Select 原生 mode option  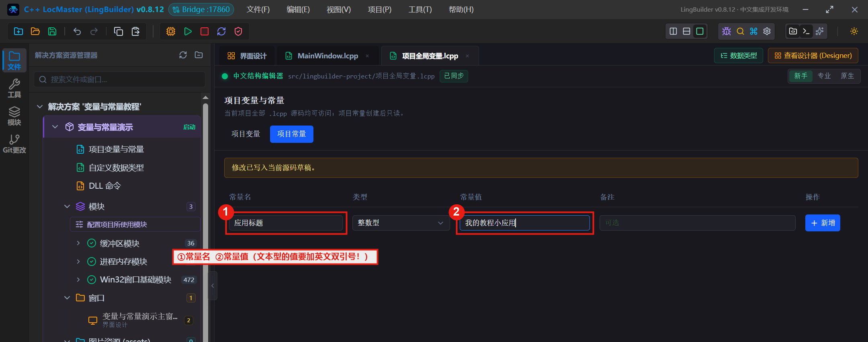tap(847, 76)
